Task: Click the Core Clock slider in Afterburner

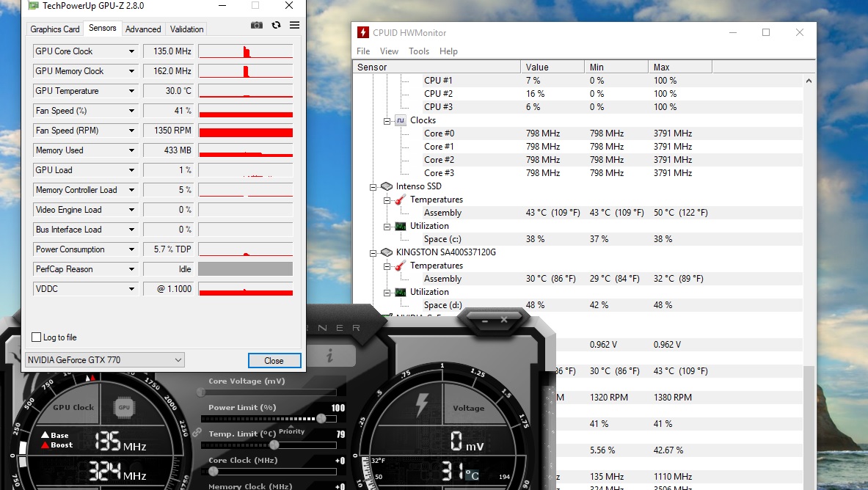Action: point(268,472)
